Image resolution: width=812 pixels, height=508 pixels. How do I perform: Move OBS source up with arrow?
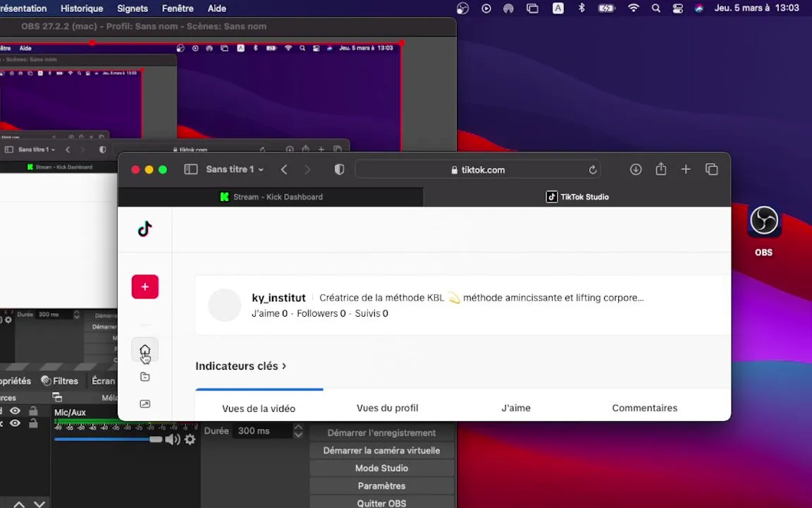pyautogui.click(x=19, y=504)
